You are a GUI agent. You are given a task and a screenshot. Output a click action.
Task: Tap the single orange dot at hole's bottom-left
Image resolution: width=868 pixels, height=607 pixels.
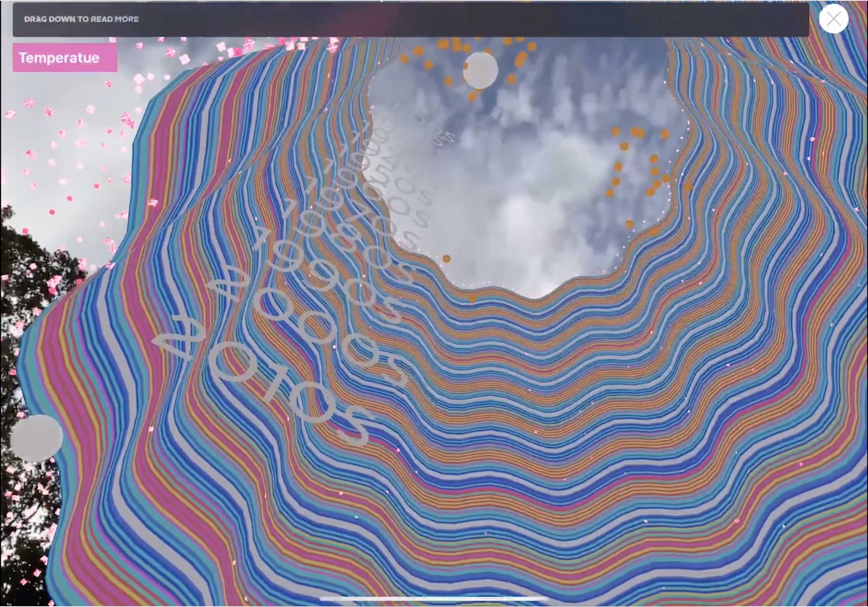click(x=446, y=259)
